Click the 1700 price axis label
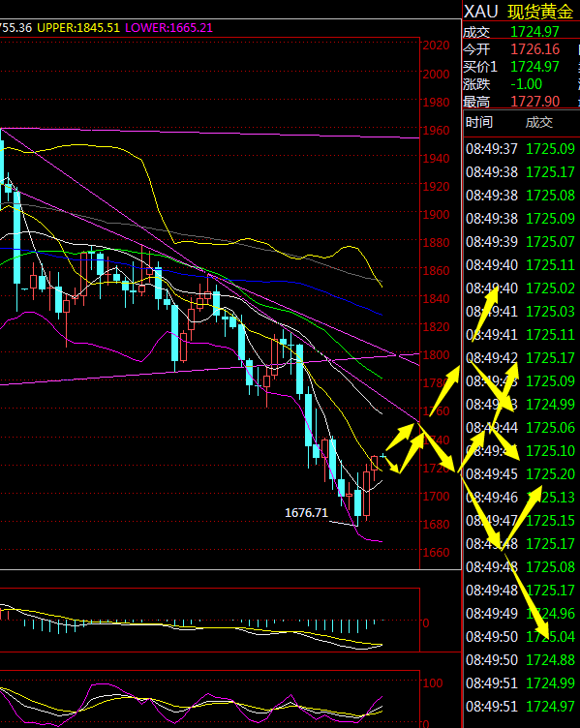 (x=436, y=496)
